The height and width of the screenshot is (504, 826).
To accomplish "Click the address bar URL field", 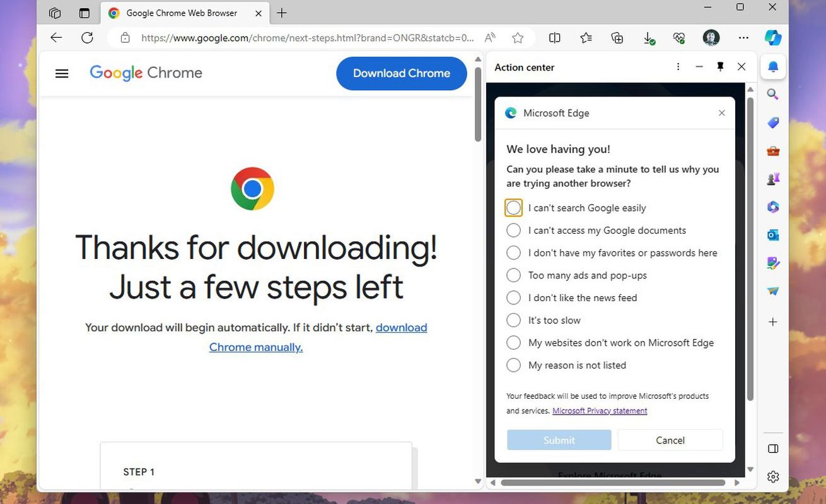I will pos(308,38).
